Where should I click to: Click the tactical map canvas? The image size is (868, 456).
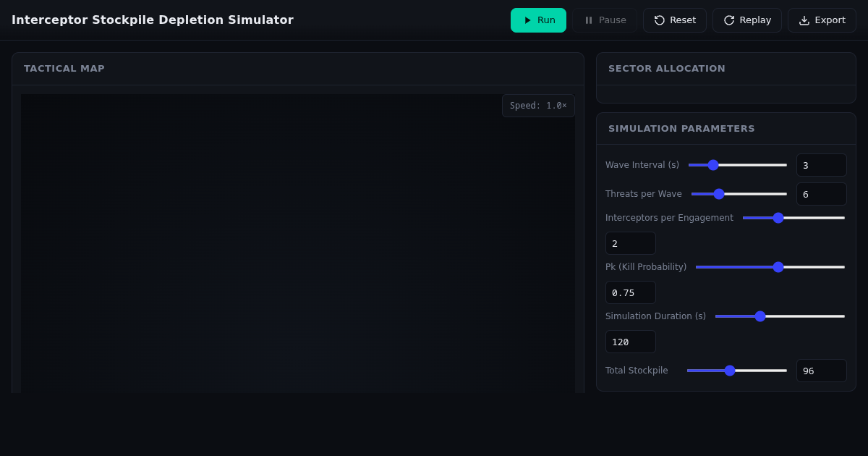coord(298,243)
